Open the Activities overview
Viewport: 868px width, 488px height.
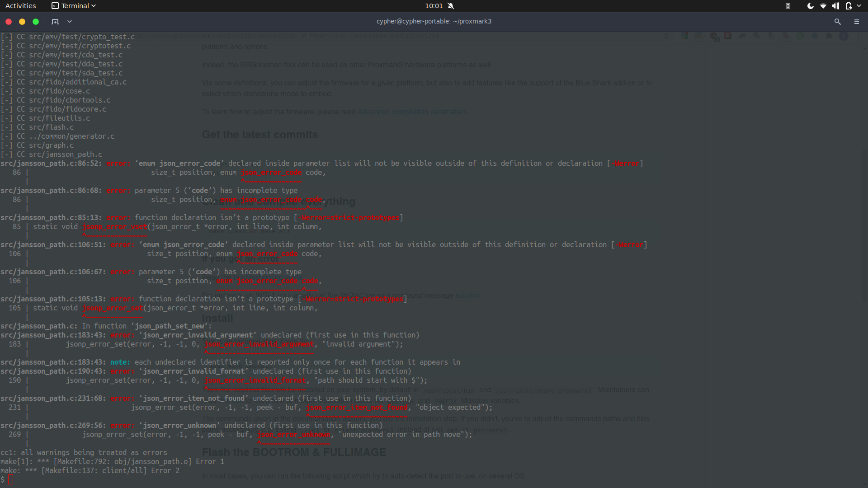click(x=21, y=6)
